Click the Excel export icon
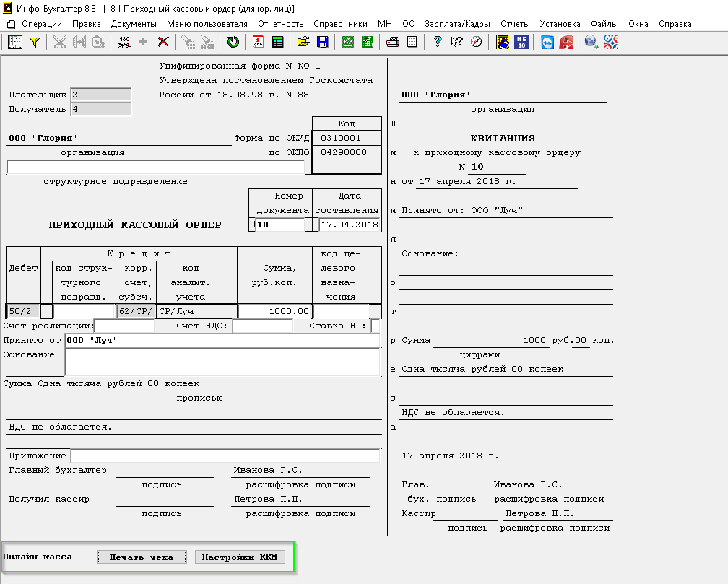Screen dimensions: 728x584 point(348,43)
